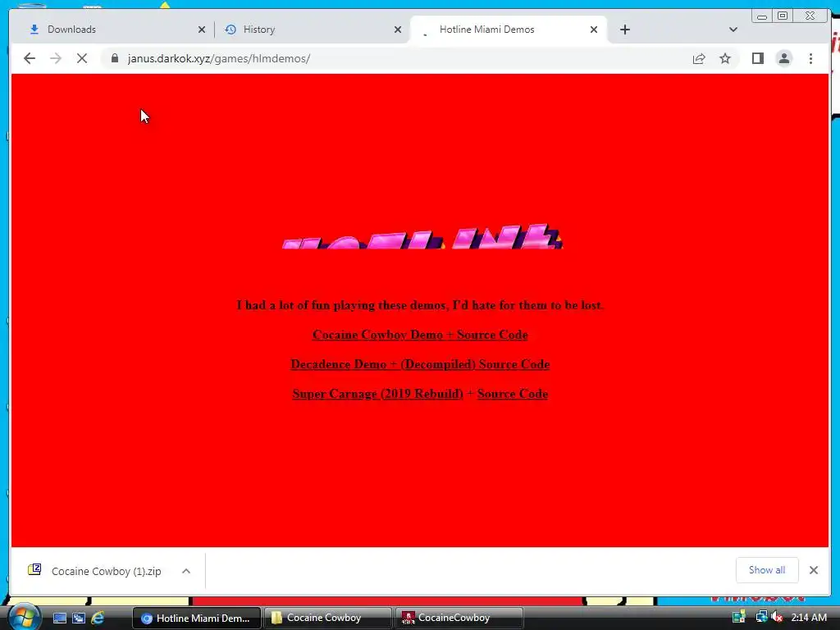Open Cocaine Cowboy Demo + Source Code link
The height and width of the screenshot is (630, 840).
420,335
